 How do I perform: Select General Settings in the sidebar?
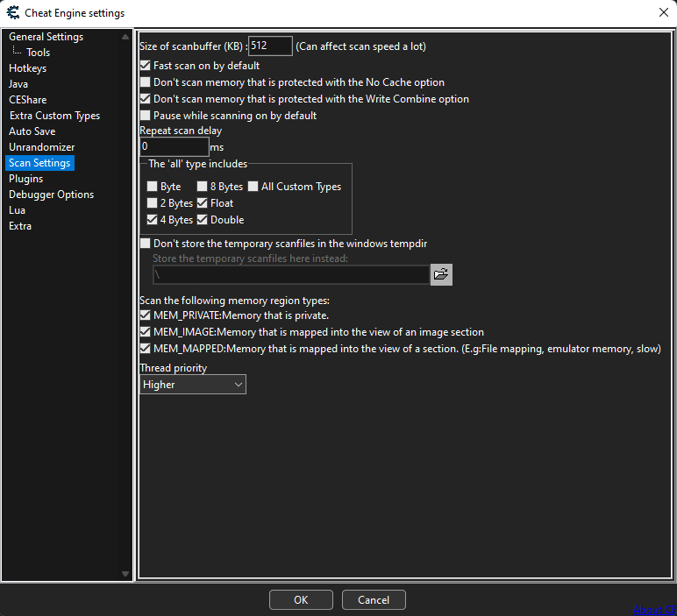[46, 37]
